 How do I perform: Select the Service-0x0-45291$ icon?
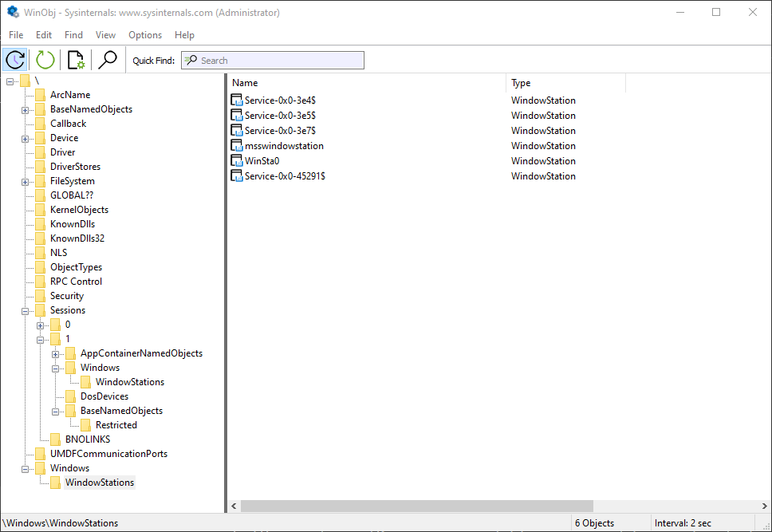(x=236, y=175)
